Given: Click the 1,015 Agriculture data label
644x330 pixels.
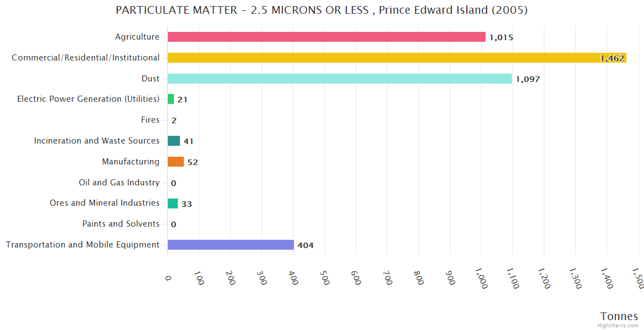Looking at the screenshot, I should coord(501,37).
